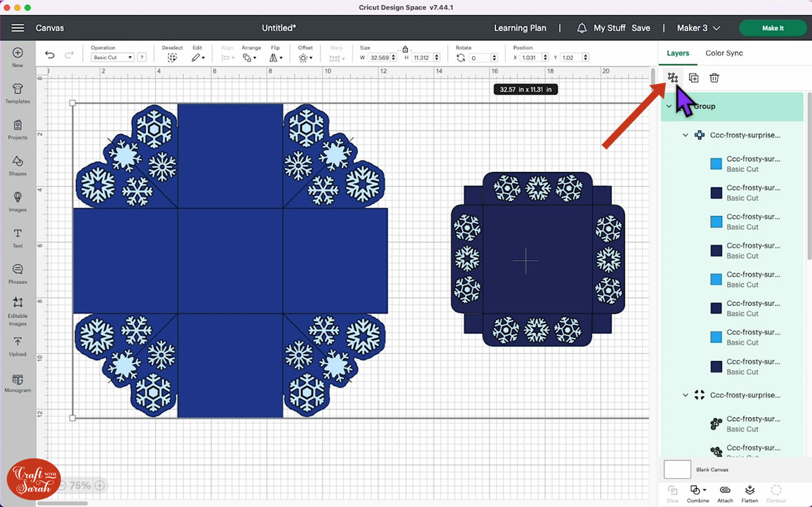Open the Flip dropdown

[275, 58]
